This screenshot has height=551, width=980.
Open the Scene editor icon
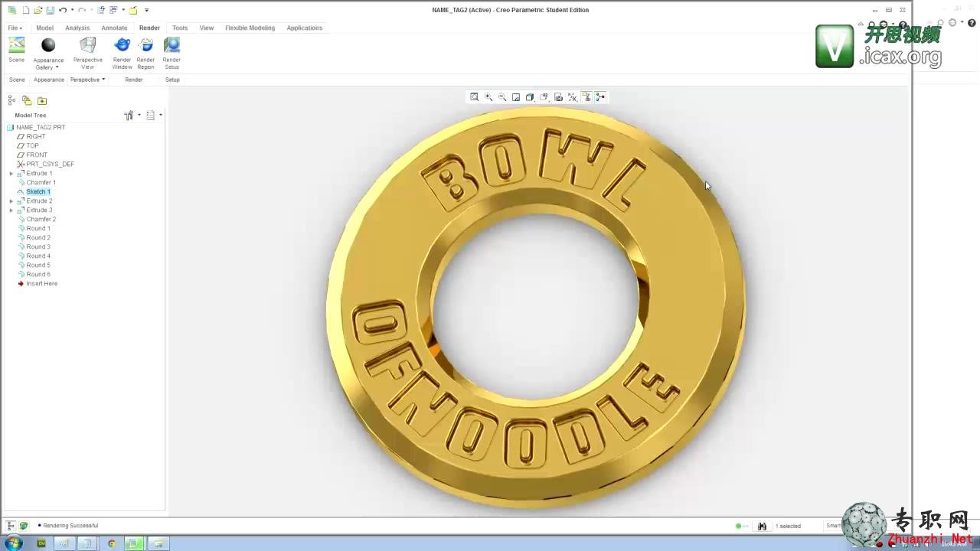point(16,45)
